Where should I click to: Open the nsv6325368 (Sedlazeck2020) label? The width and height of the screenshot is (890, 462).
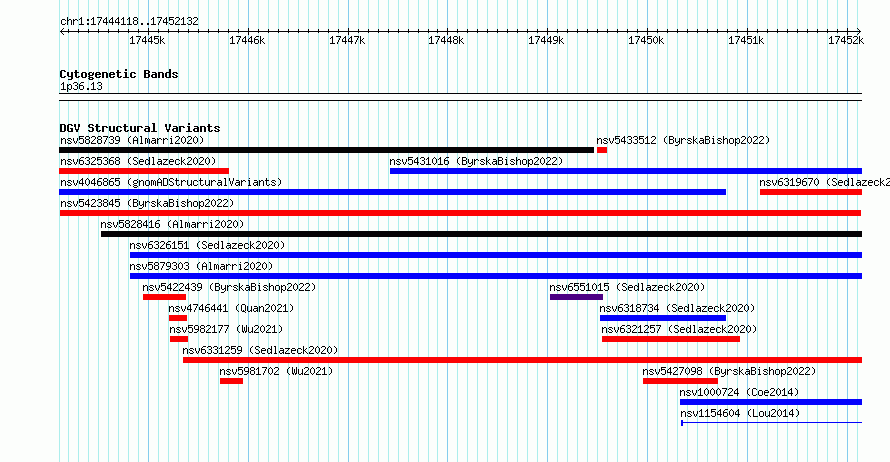138,161
